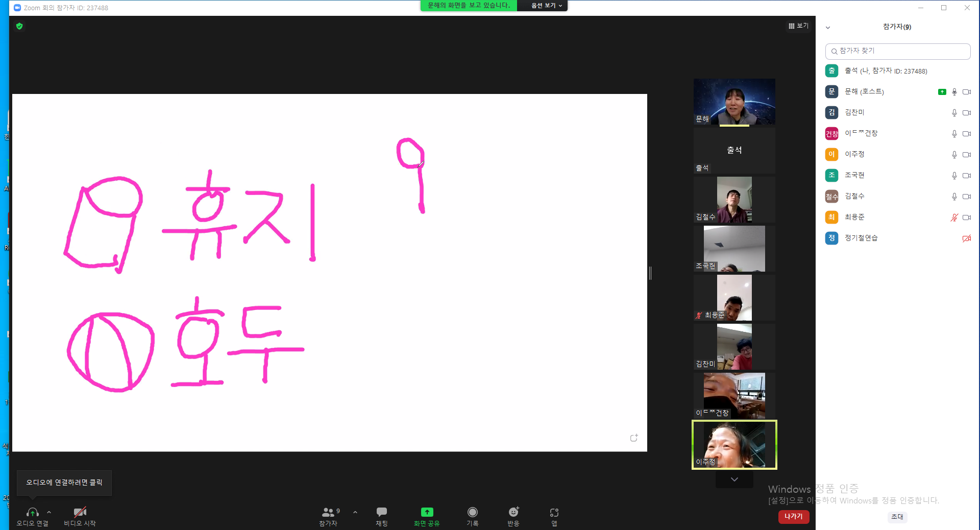
Task: Click microphone icon for 김철수
Action: [954, 197]
